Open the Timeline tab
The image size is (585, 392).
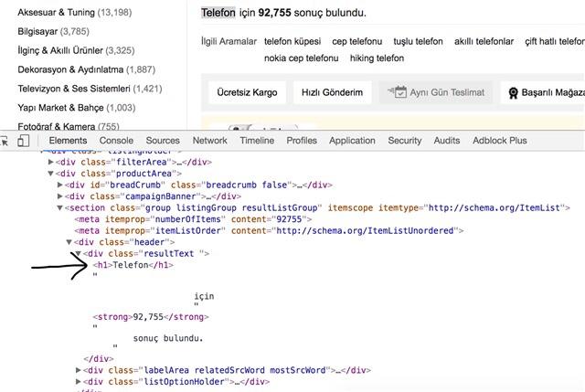257,141
